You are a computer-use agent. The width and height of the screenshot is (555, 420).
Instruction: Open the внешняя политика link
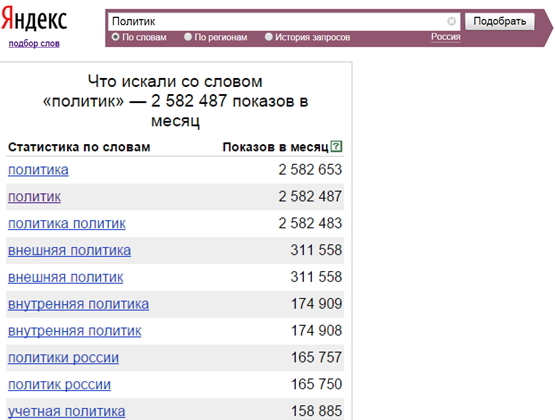coord(69,251)
